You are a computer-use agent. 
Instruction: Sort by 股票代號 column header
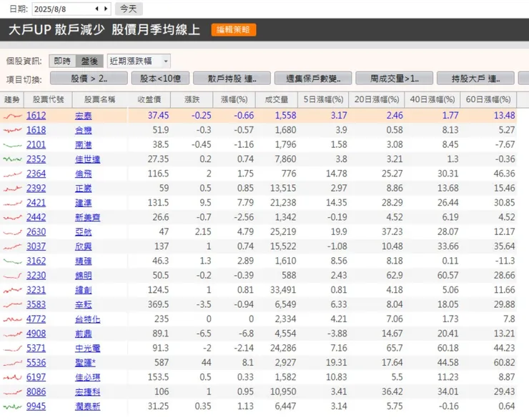click(x=48, y=99)
